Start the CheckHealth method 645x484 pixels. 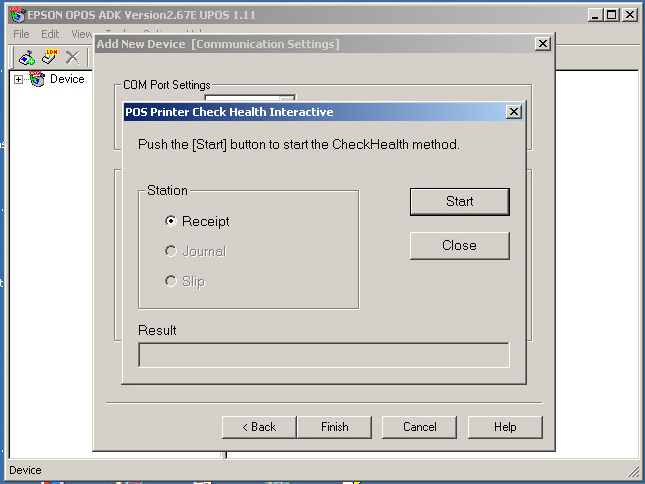point(459,201)
